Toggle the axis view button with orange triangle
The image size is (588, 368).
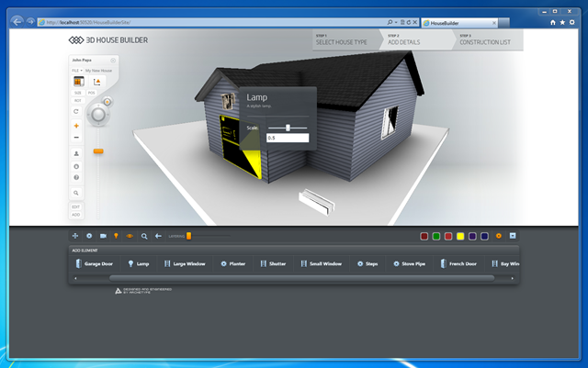96,82
